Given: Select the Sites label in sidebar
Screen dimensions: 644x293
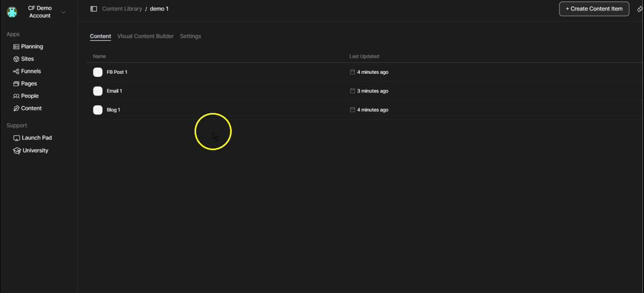Looking at the screenshot, I should click(27, 59).
